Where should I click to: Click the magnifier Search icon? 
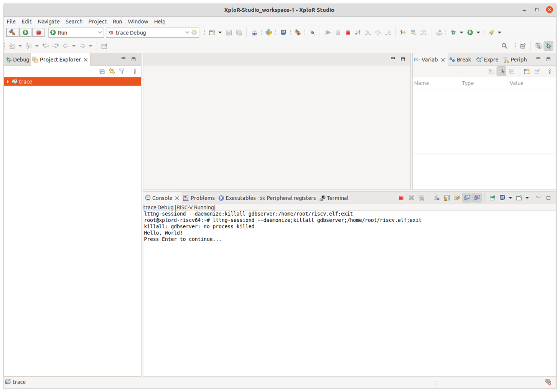click(504, 46)
